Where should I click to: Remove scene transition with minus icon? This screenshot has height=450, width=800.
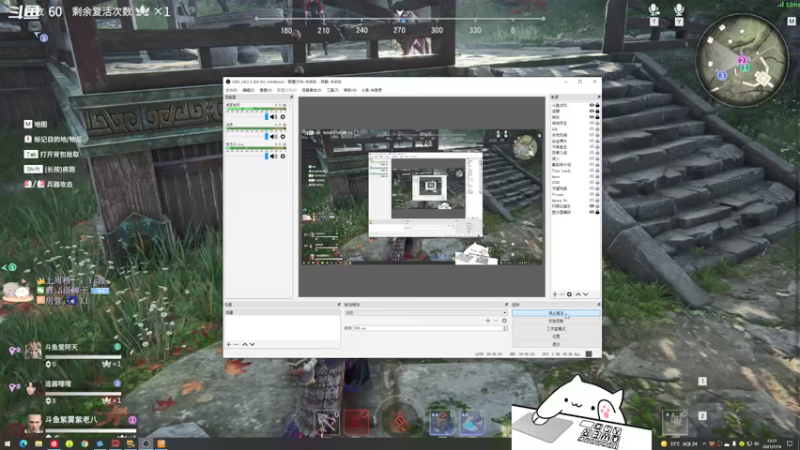tap(496, 320)
